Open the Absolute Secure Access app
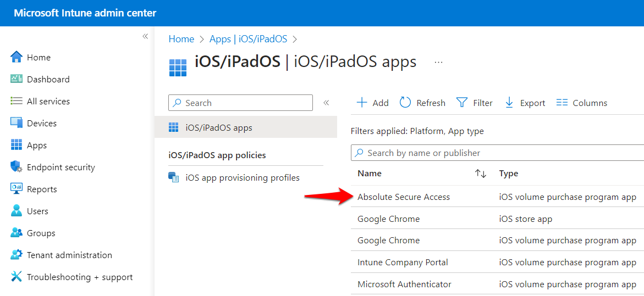644x296 pixels. pyautogui.click(x=403, y=197)
